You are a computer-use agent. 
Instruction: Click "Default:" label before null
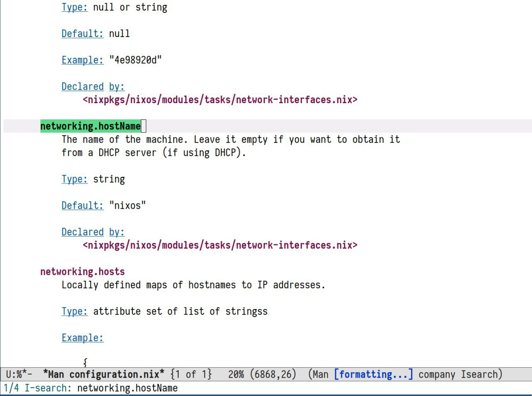83,33
